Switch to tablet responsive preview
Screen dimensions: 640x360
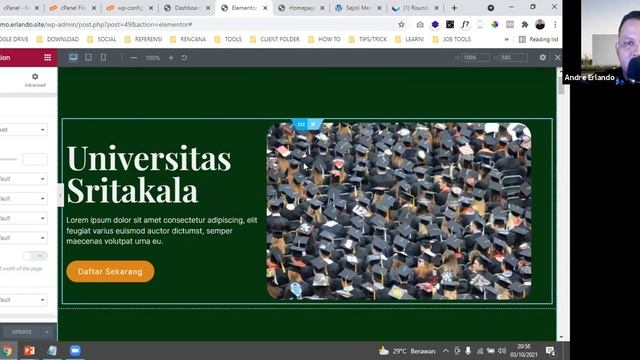(x=88, y=57)
